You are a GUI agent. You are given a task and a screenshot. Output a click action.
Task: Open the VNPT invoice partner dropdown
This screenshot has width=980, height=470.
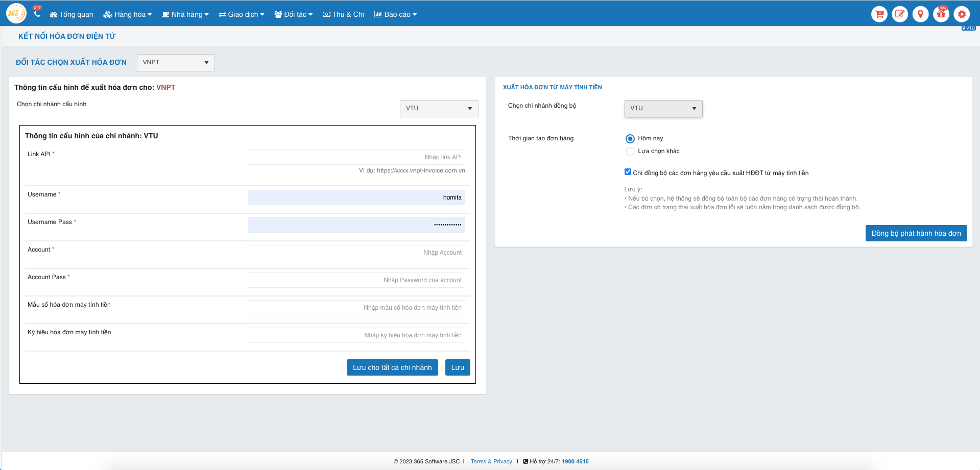click(176, 62)
